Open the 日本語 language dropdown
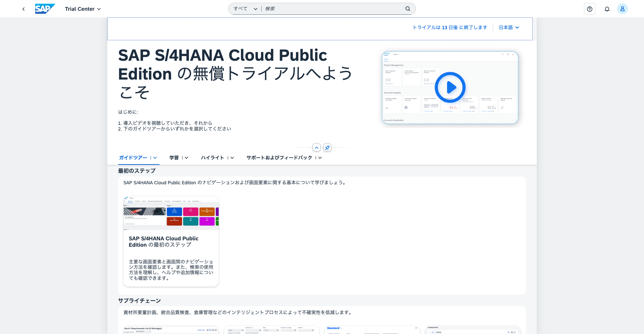The image size is (644, 334). 509,28
